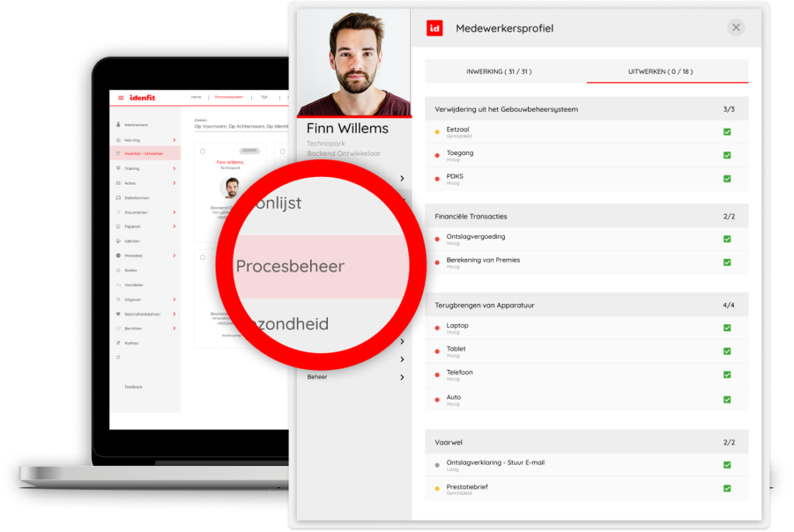This screenshot has width=794, height=532.
Task: Expand the Werving sidebar arrow
Action: coord(174,140)
